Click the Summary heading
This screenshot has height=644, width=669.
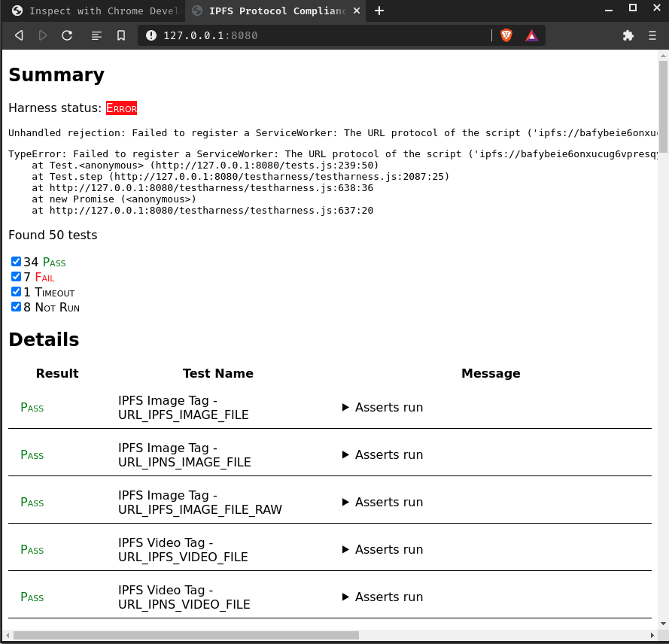tap(56, 75)
